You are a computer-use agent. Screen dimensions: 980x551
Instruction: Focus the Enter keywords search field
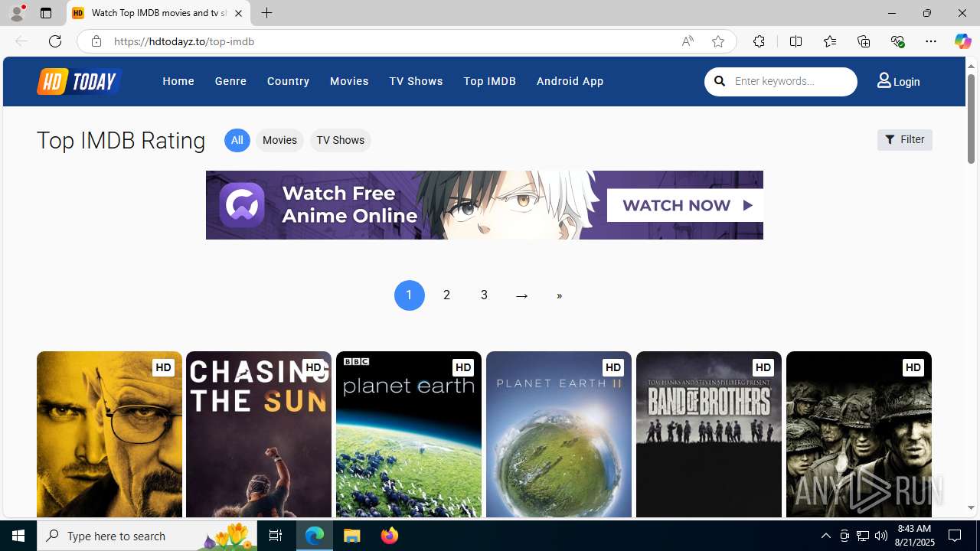(791, 81)
